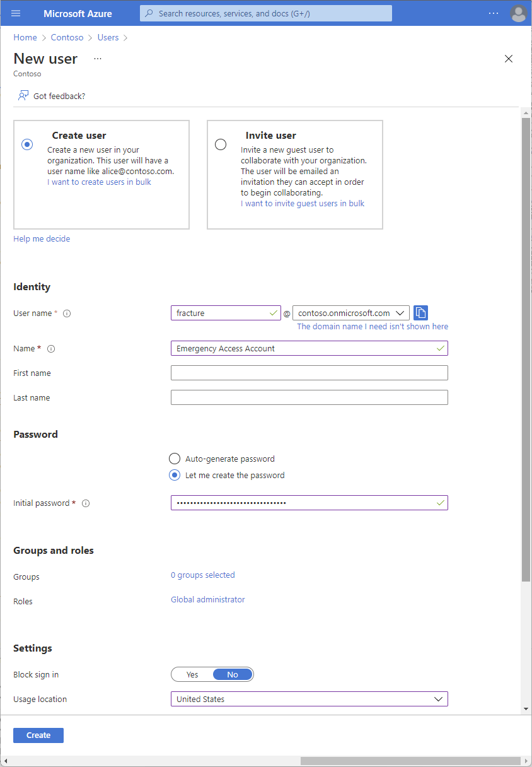Click the Name field Emergency Access Account
The image size is (532, 767).
(x=309, y=348)
